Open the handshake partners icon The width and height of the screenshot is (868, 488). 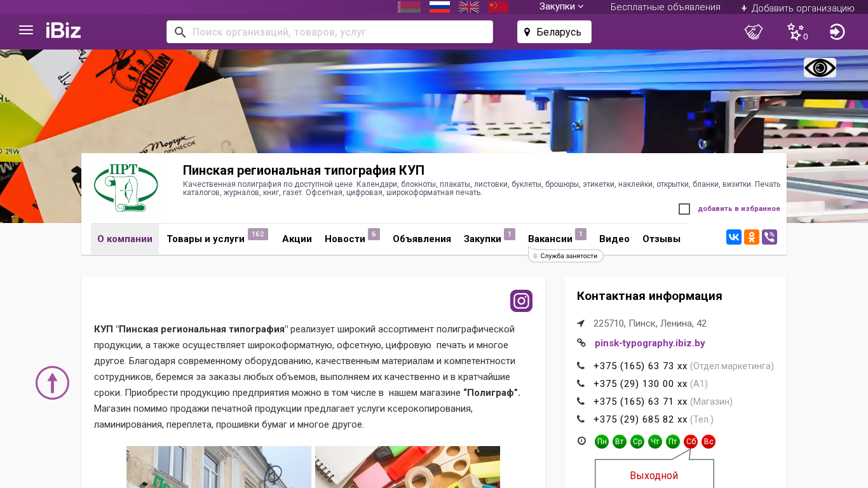[754, 32]
